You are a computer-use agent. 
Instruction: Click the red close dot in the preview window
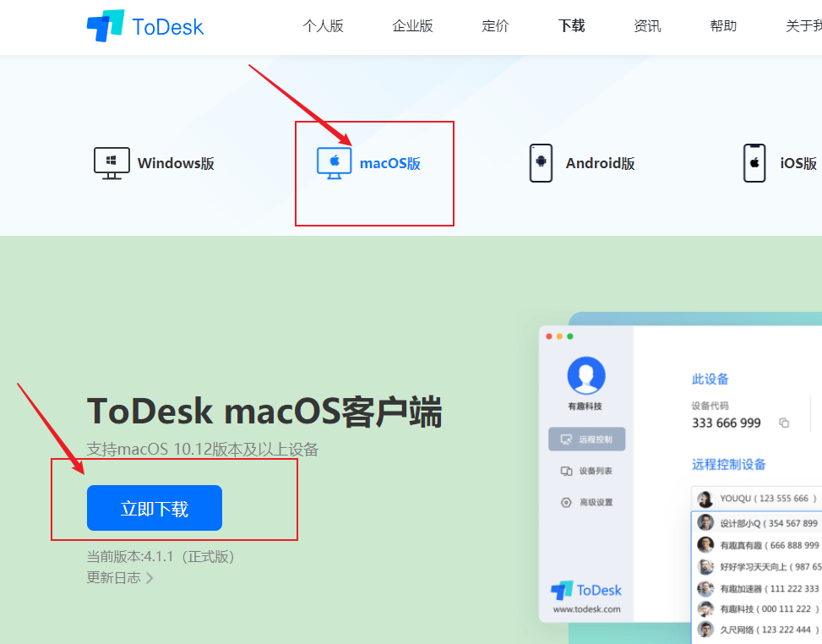[549, 336]
